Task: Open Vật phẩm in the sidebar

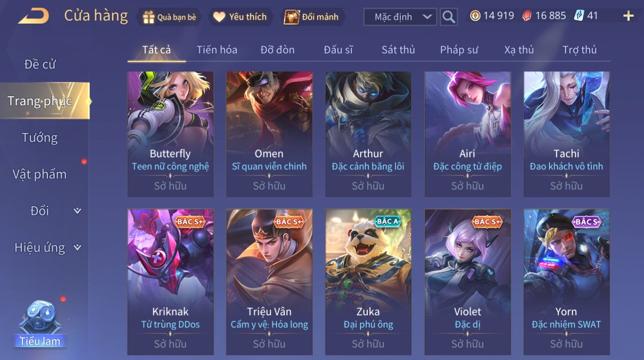Action: click(x=40, y=174)
